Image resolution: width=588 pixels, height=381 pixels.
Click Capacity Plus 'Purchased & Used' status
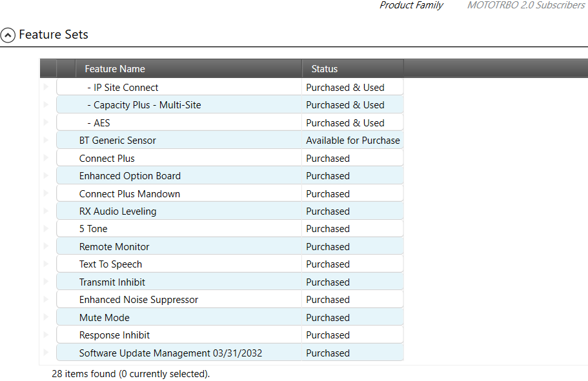[x=353, y=105]
